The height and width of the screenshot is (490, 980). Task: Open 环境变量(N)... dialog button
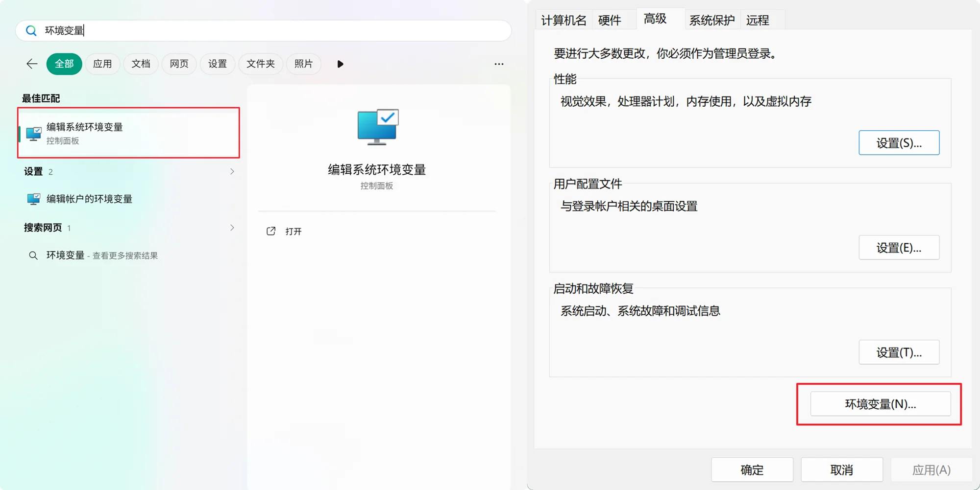(880, 404)
